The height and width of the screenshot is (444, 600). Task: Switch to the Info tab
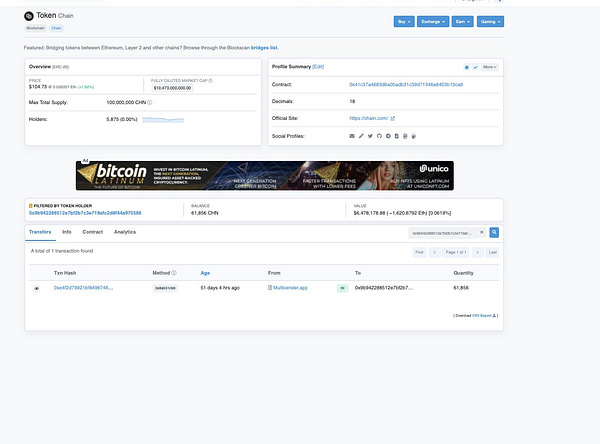coord(67,232)
